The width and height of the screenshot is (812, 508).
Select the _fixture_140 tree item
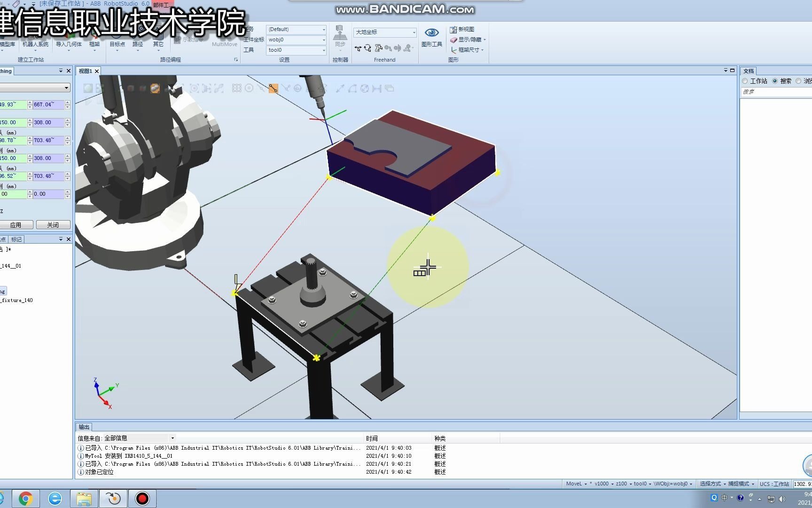16,300
